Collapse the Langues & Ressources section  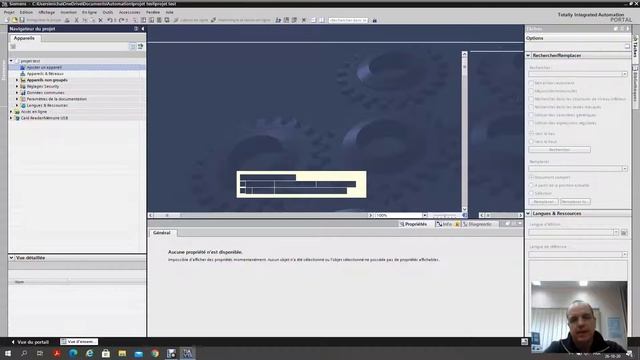click(528, 213)
